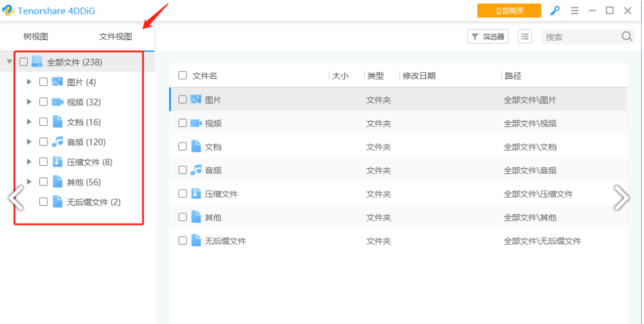Click the video camera icon in tree 视频 (32)

[57, 101]
